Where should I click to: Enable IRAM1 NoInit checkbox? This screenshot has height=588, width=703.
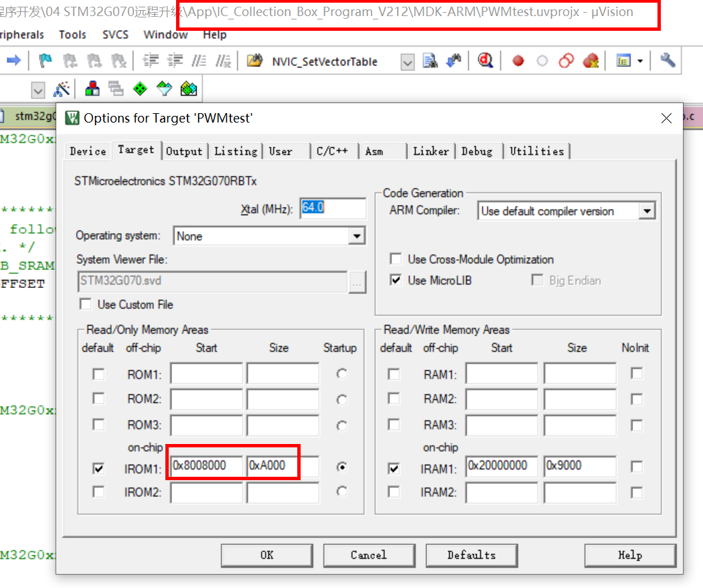pyautogui.click(x=637, y=467)
